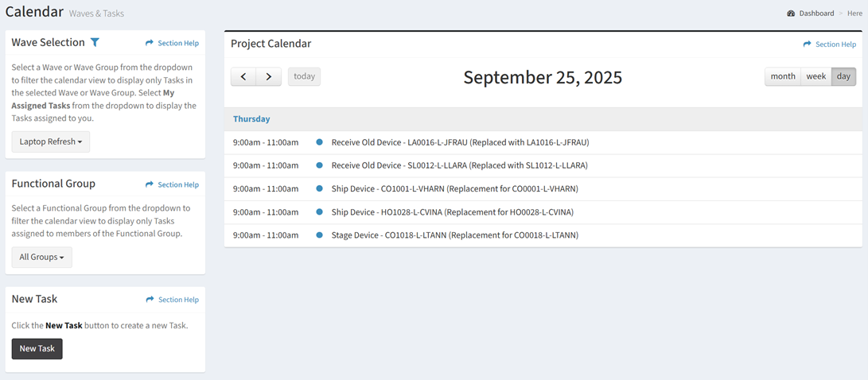Image resolution: width=868 pixels, height=380 pixels.
Task: Expand the All Groups dropdown
Action: point(41,258)
